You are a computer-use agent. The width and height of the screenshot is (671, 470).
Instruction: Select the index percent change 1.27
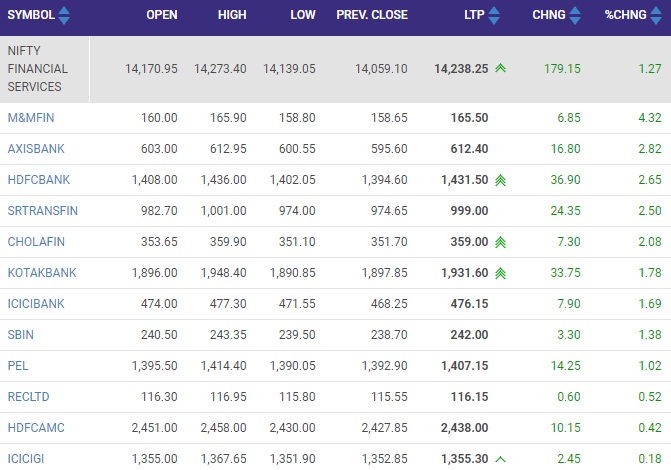click(650, 68)
